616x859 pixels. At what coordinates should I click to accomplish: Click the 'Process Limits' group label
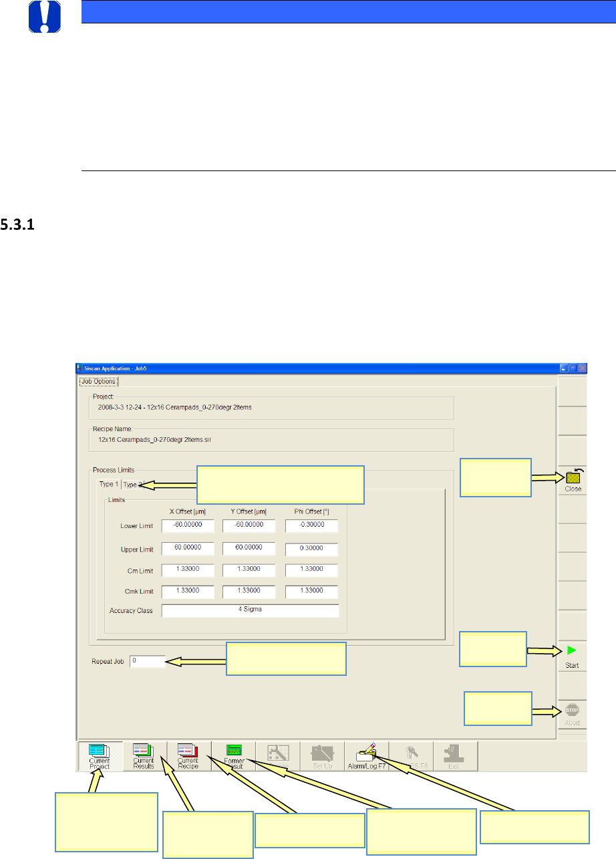coord(114,470)
